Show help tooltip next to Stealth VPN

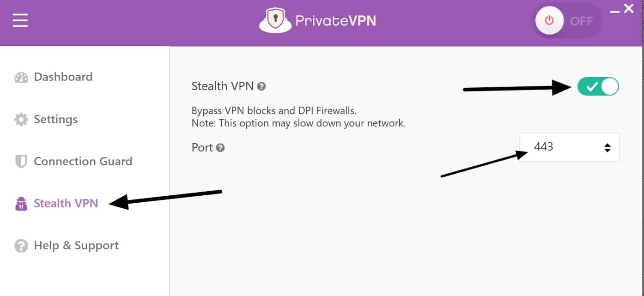[261, 86]
